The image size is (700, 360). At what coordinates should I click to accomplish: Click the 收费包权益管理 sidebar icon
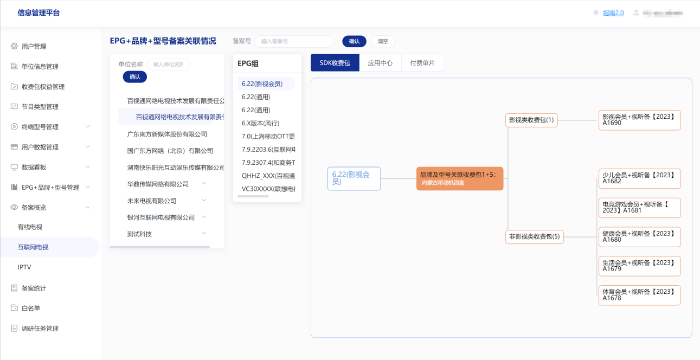click(14, 86)
